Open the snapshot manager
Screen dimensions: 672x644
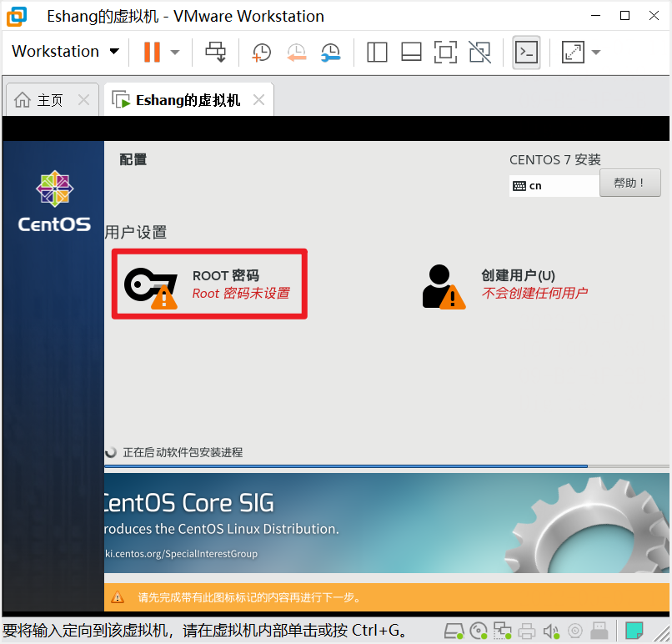331,53
